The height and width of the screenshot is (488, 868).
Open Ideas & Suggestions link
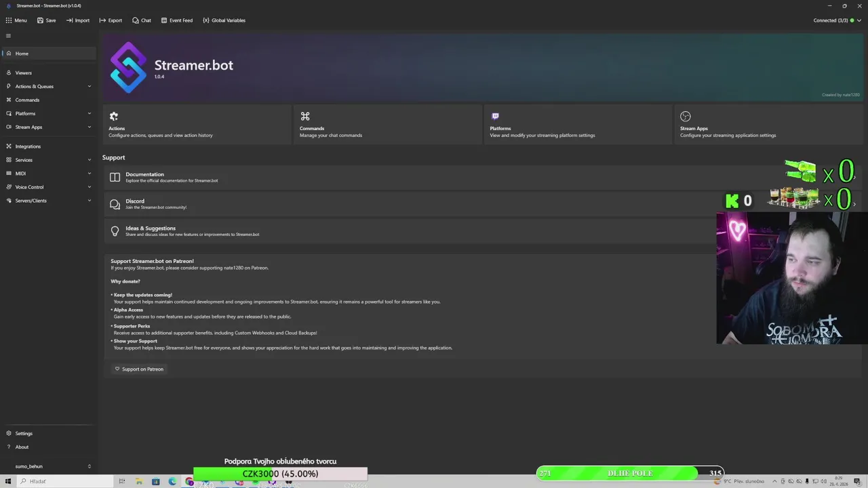151,228
